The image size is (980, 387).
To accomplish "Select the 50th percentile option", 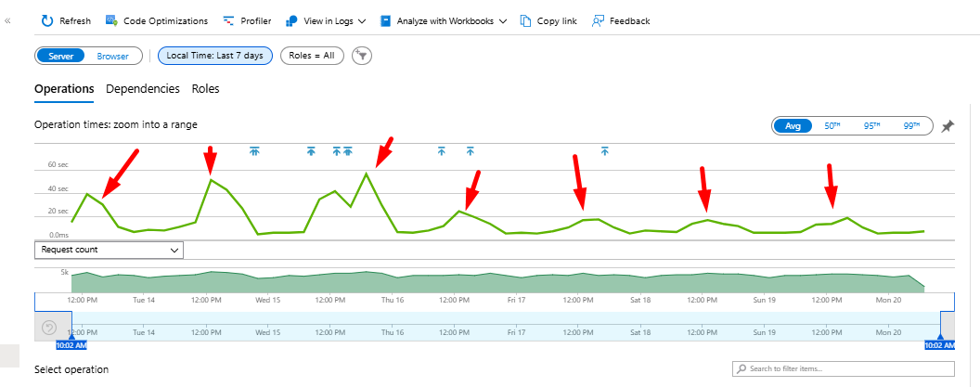I will [832, 125].
